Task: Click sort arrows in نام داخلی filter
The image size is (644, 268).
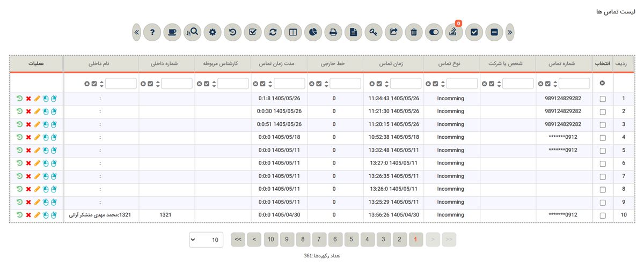Action: click(x=102, y=84)
